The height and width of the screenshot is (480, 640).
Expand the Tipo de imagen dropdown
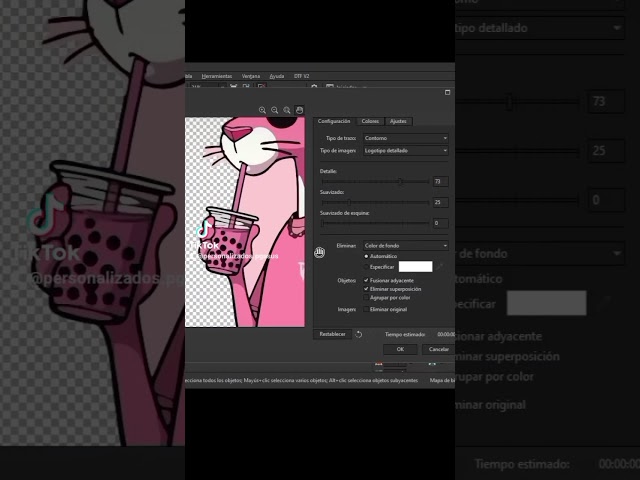click(406, 151)
